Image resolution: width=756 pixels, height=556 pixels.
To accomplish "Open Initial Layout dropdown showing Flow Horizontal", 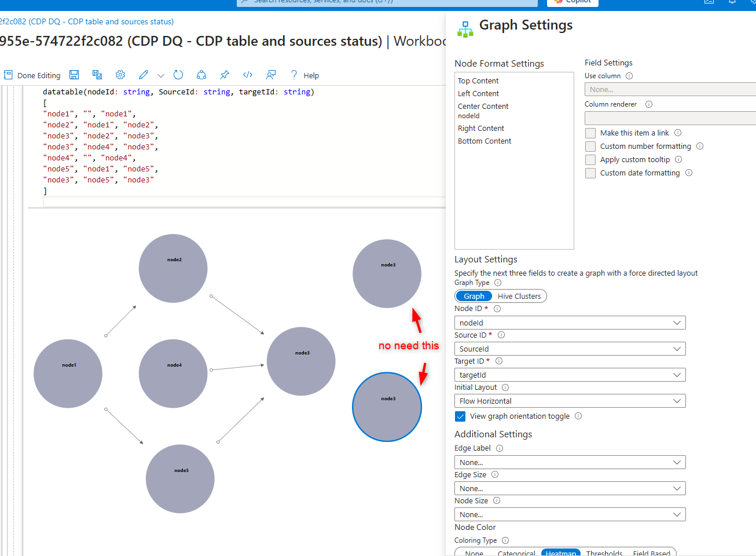I will click(570, 401).
